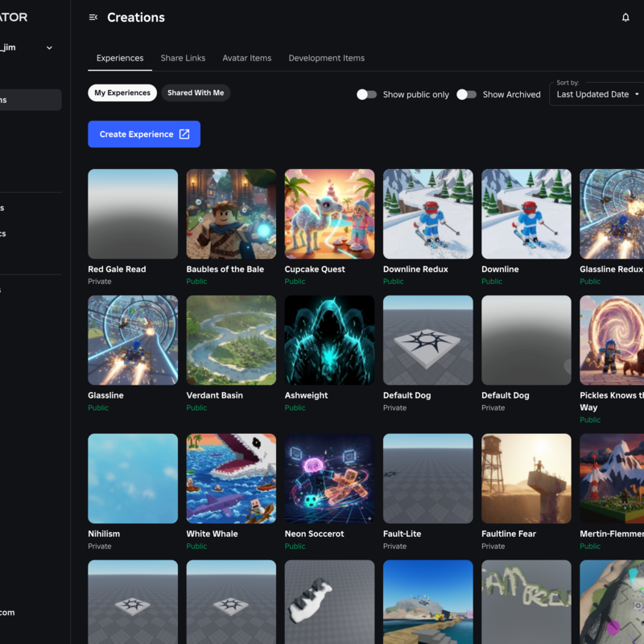Collapse the navigation sidebar
This screenshot has width=644, height=644.
tap(93, 17)
